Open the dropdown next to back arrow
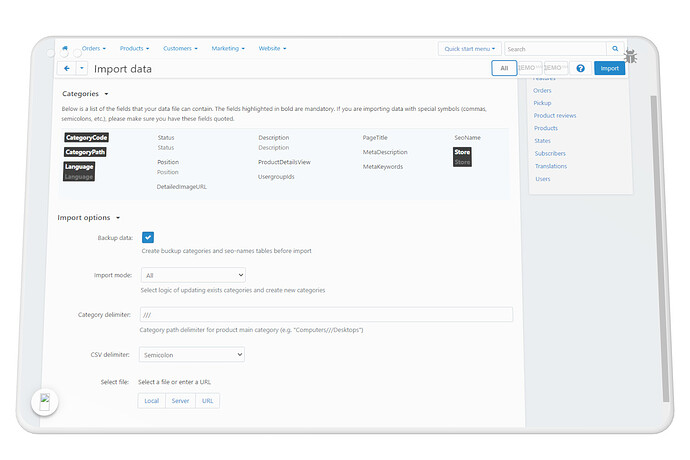690x460 pixels. [82, 68]
